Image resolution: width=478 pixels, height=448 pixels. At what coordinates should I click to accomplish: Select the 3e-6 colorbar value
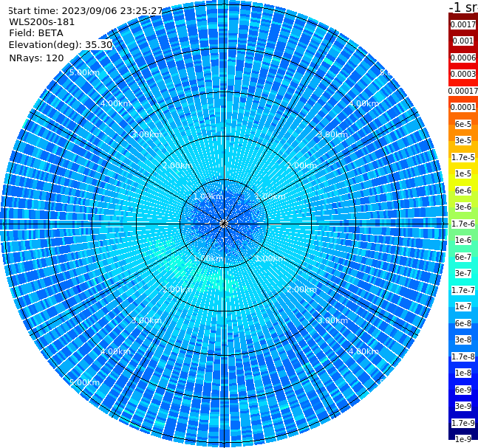click(x=463, y=207)
